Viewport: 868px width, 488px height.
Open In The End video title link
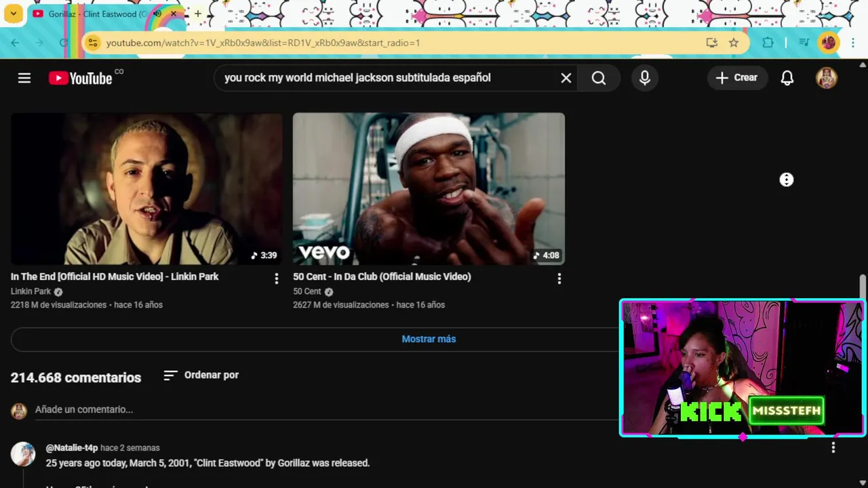click(115, 277)
